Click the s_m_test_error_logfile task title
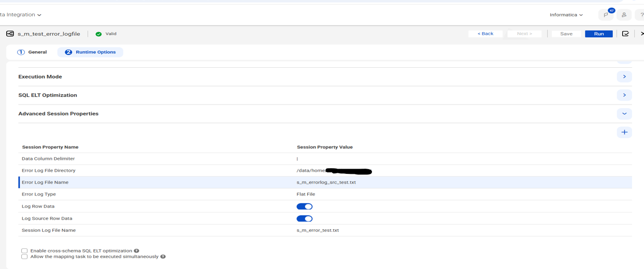The width and height of the screenshot is (644, 269). pyautogui.click(x=49, y=34)
